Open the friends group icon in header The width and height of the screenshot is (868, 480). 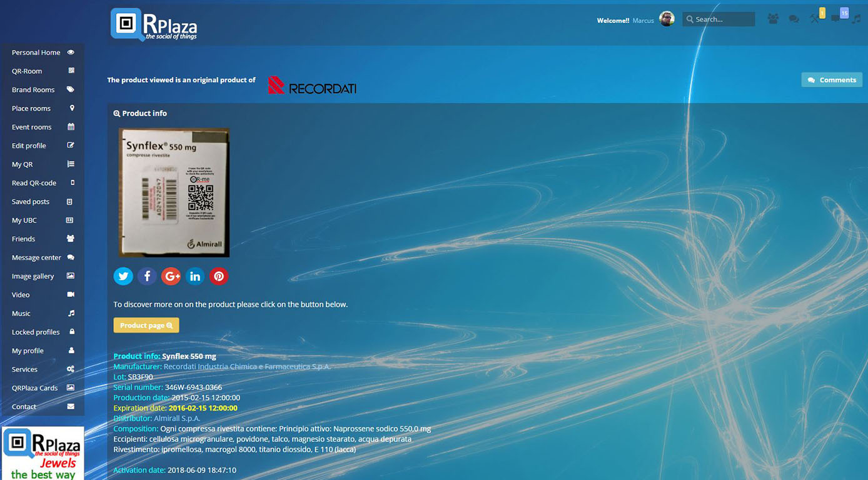click(773, 19)
